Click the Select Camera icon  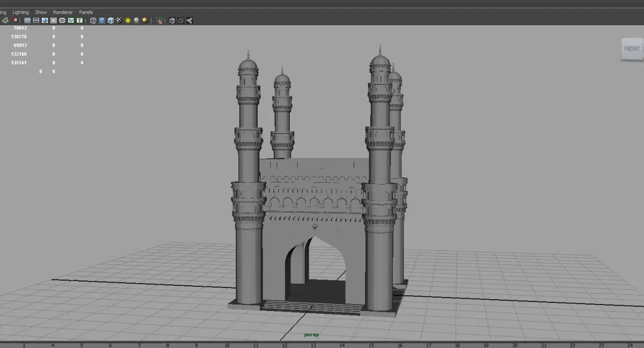(x=5, y=20)
